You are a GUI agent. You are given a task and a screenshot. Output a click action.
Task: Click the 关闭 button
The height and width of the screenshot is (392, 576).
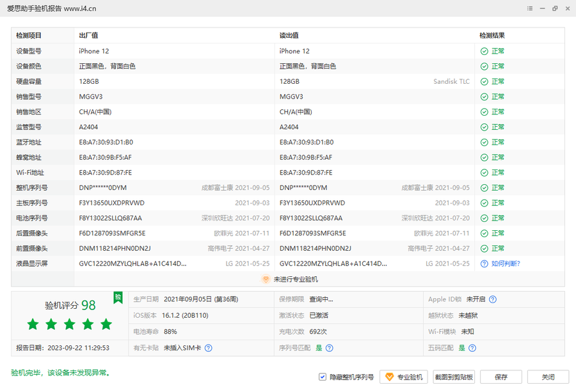548,377
